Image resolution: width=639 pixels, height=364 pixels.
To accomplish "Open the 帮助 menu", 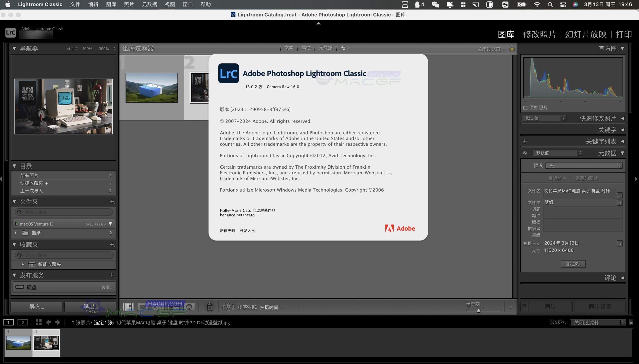I will [x=206, y=4].
